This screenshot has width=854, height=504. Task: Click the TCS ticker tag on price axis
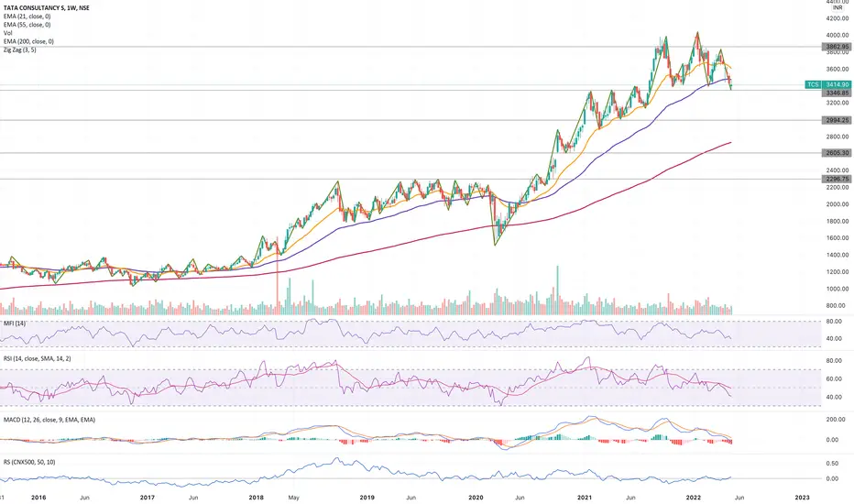click(813, 84)
